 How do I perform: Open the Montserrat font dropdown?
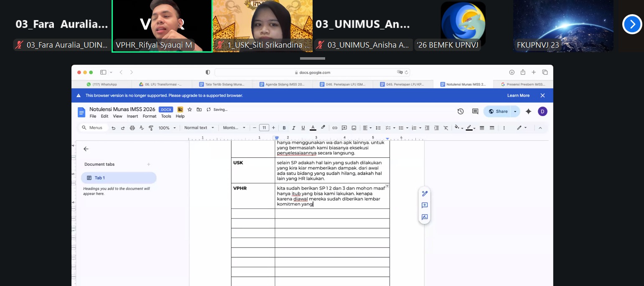(234, 128)
